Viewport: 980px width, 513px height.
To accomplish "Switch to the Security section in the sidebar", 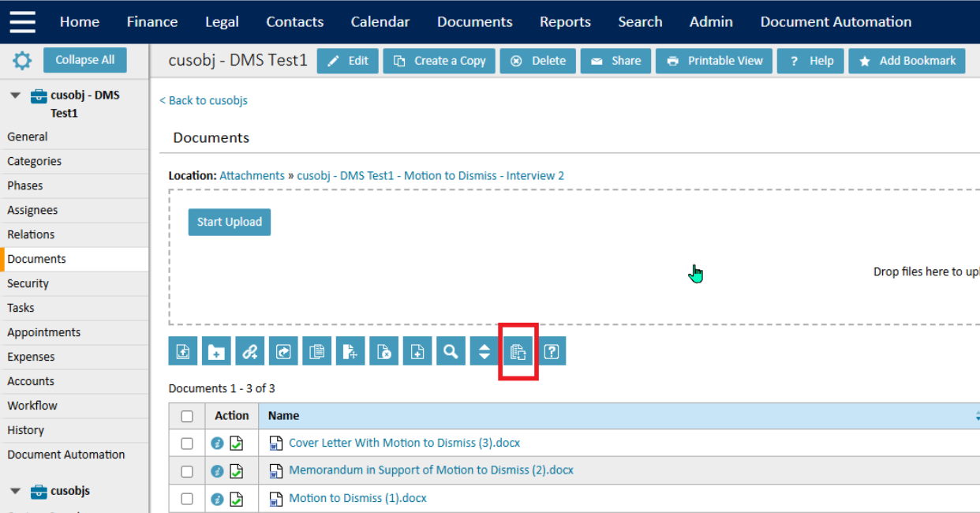I will tap(28, 283).
